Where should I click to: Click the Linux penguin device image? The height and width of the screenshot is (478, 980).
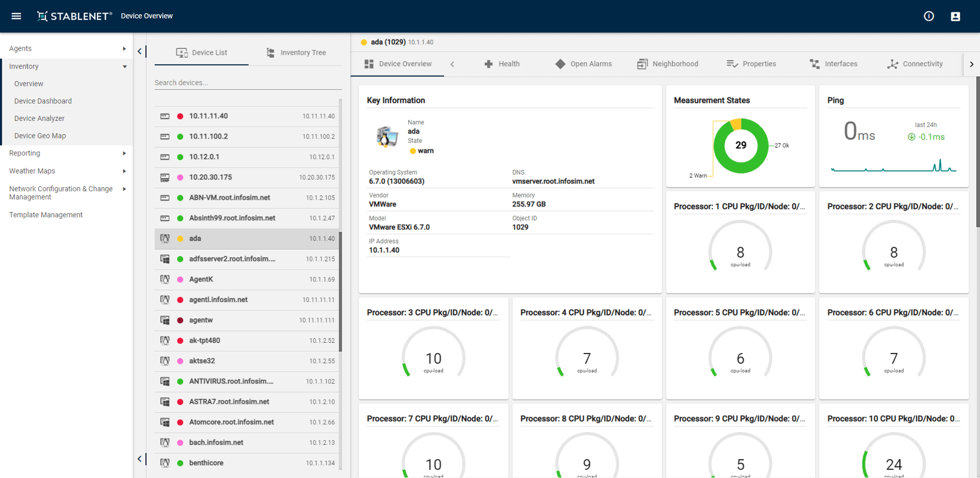click(387, 136)
